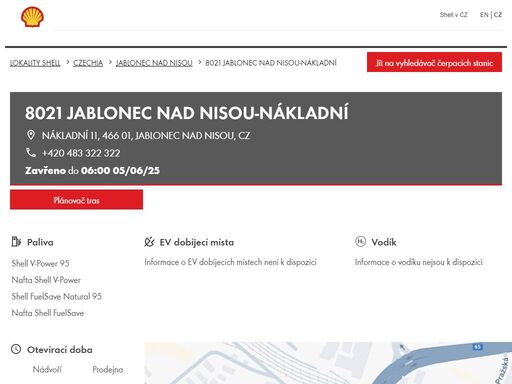The image size is (512, 384).
Task: Click the phone icon by the number
Action: [x=31, y=153]
